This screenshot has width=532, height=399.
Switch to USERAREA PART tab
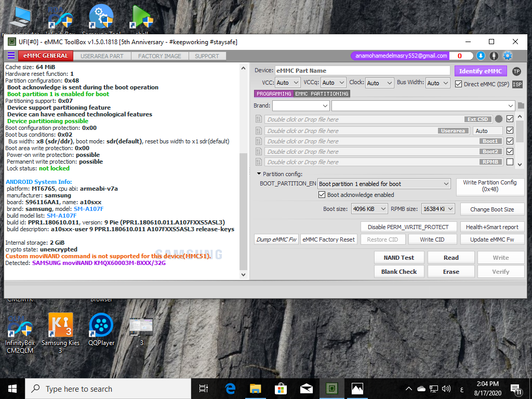pos(102,56)
